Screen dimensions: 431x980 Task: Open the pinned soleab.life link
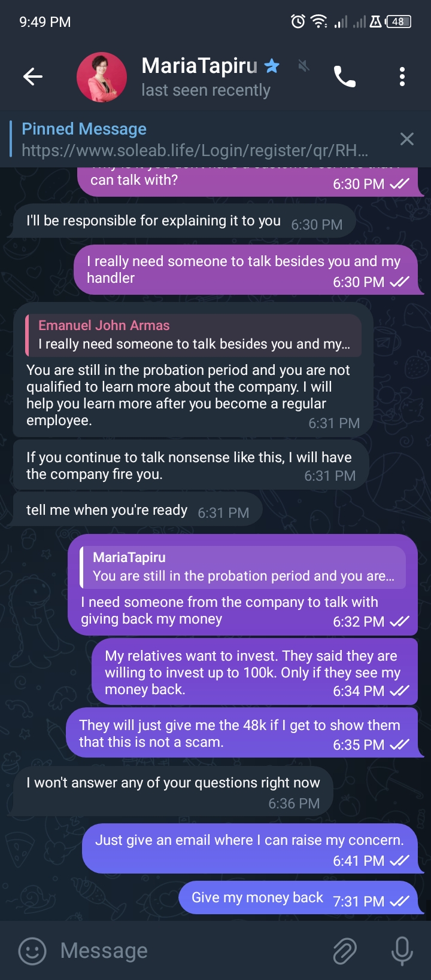click(195, 150)
